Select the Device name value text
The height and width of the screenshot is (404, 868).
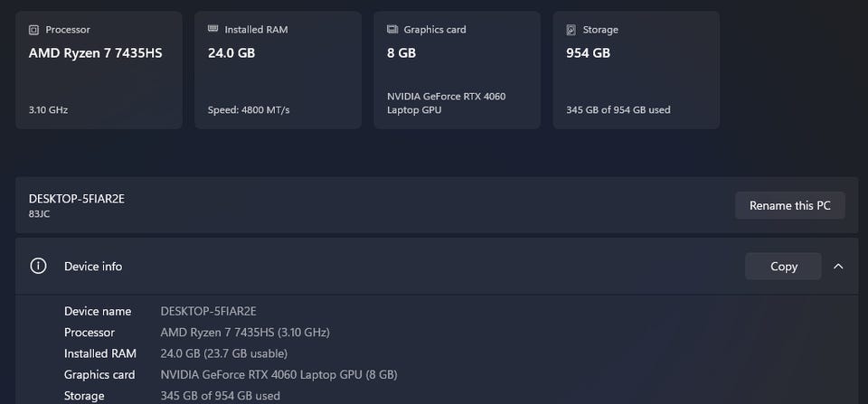(x=208, y=311)
